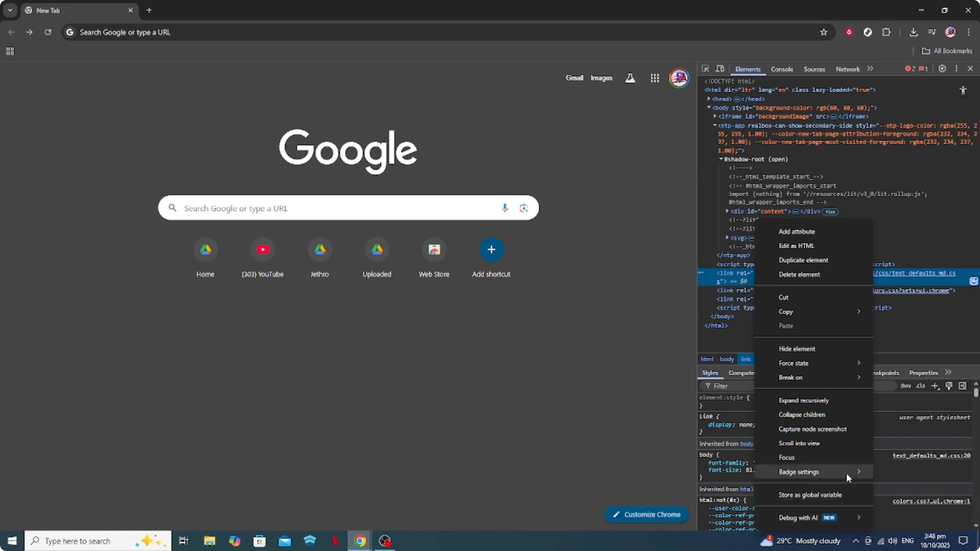Click the Customize Chrome button

tap(646, 515)
